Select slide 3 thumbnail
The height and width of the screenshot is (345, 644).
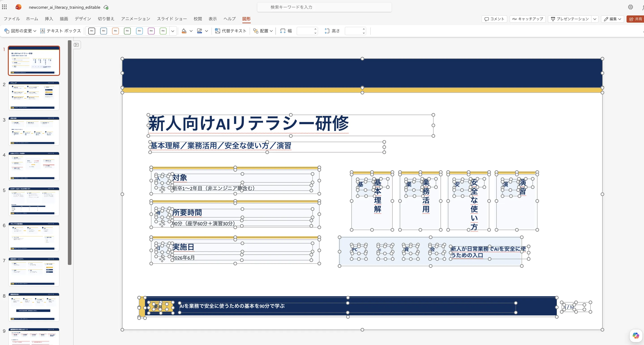[34, 131]
